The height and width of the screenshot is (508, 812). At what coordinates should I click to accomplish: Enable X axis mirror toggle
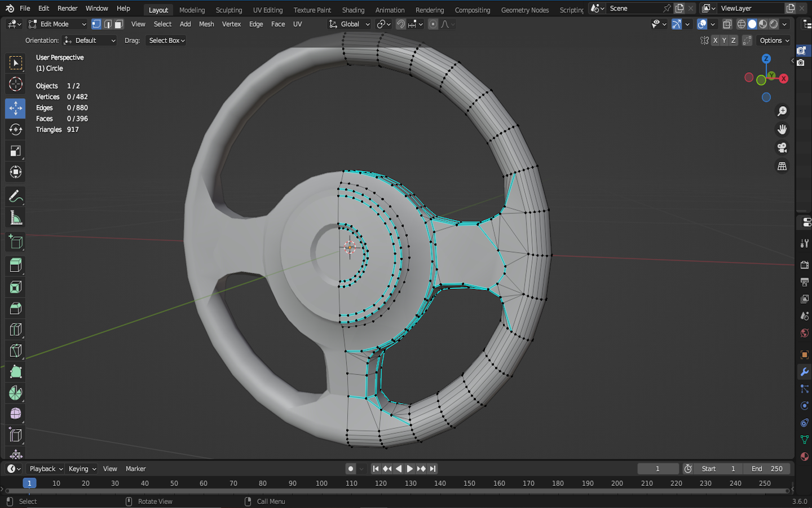point(715,41)
